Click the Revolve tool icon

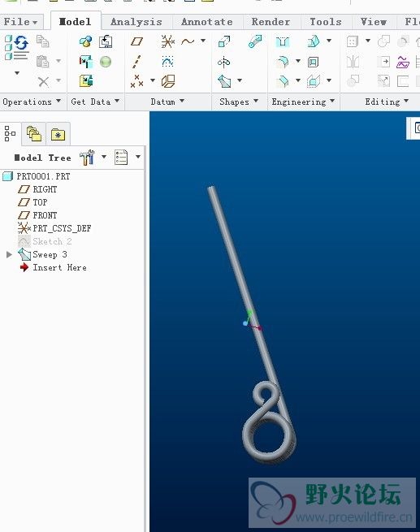(x=223, y=62)
